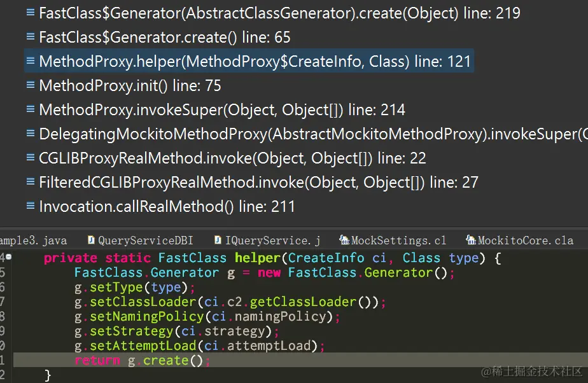Click stack frame icon beside AbstractClassGenerator create line 219
This screenshot has width=588, height=383.
pyautogui.click(x=31, y=13)
